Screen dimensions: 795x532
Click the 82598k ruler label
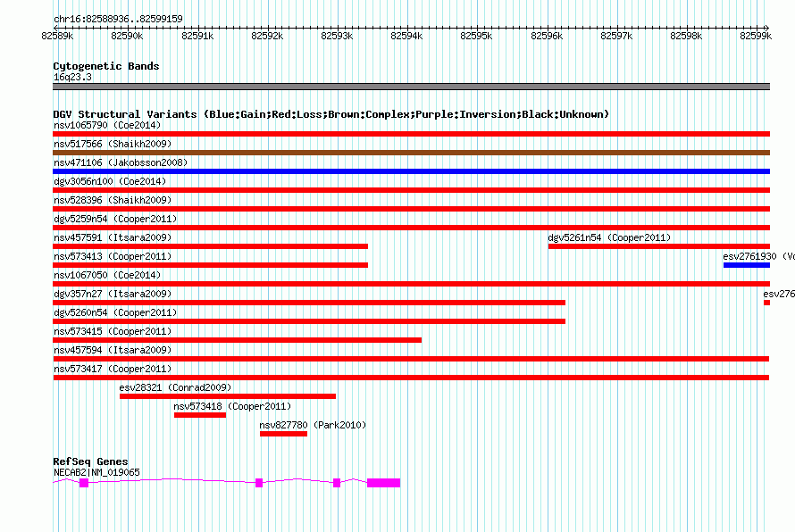pos(686,36)
